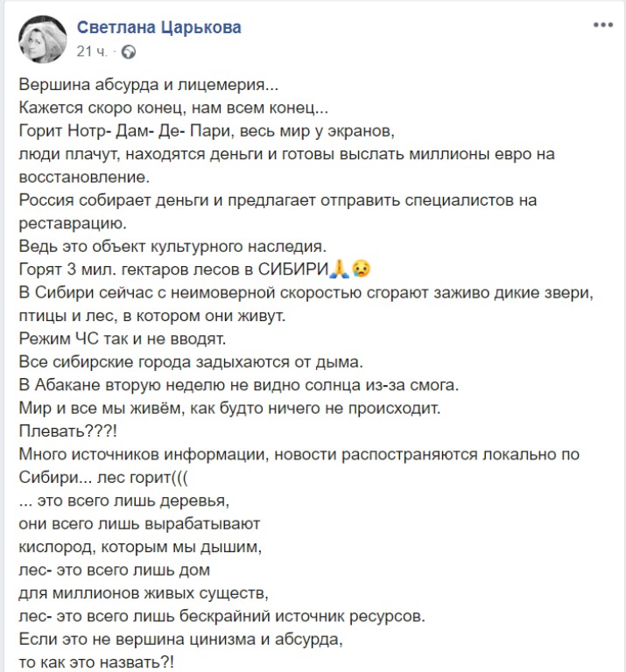Click the line 'кислород, которым мы дышим,'
626x672 pixels.
(x=140, y=547)
